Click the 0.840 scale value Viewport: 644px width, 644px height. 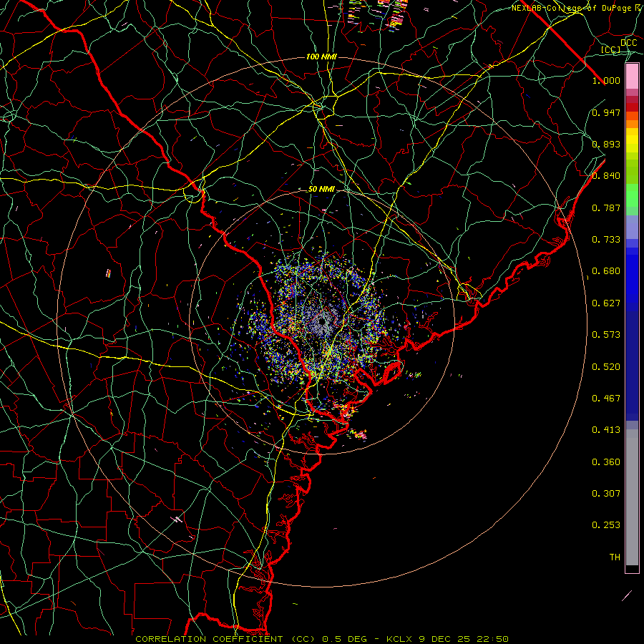(x=606, y=176)
